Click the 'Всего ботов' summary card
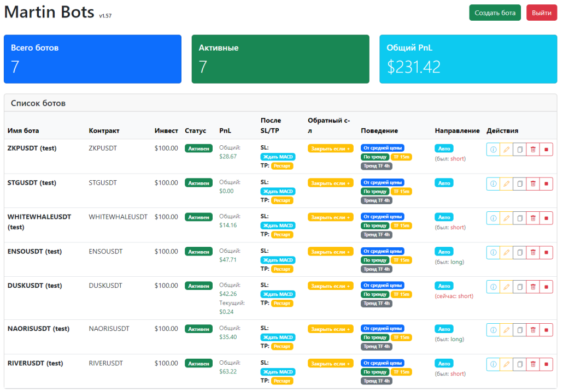Image resolution: width=563 pixels, height=392 pixels. tap(92, 58)
